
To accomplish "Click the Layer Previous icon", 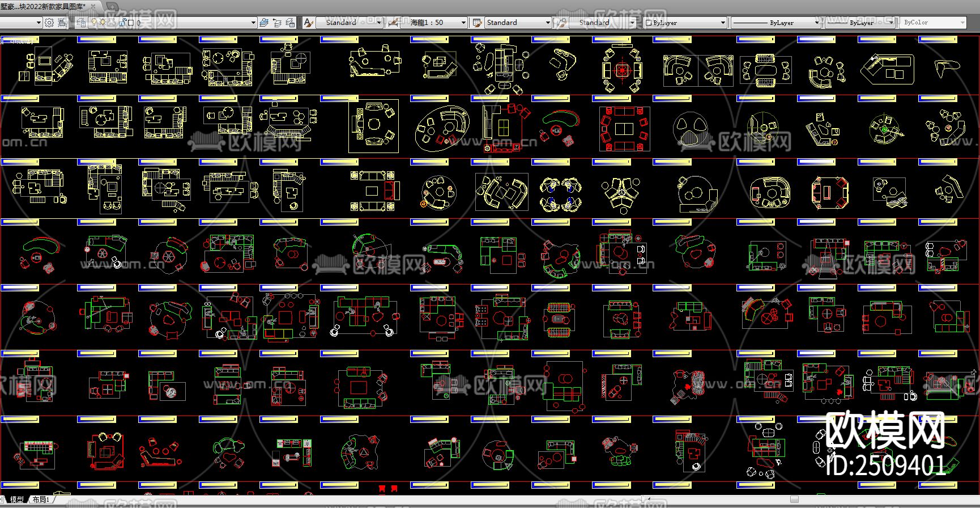I will [x=277, y=23].
